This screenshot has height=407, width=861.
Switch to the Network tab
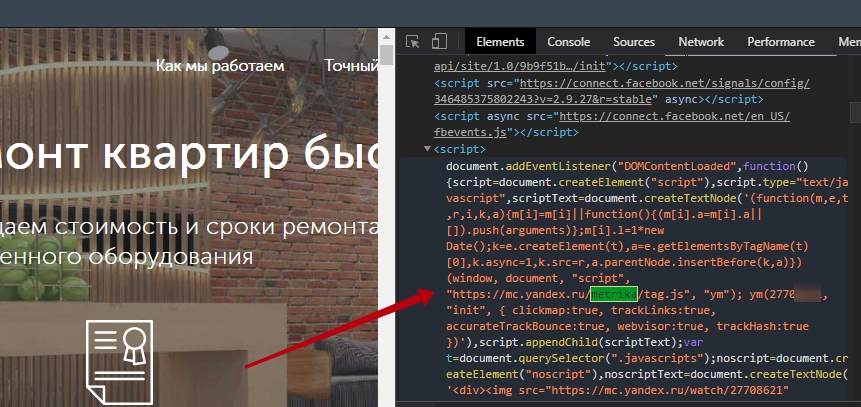click(x=700, y=42)
